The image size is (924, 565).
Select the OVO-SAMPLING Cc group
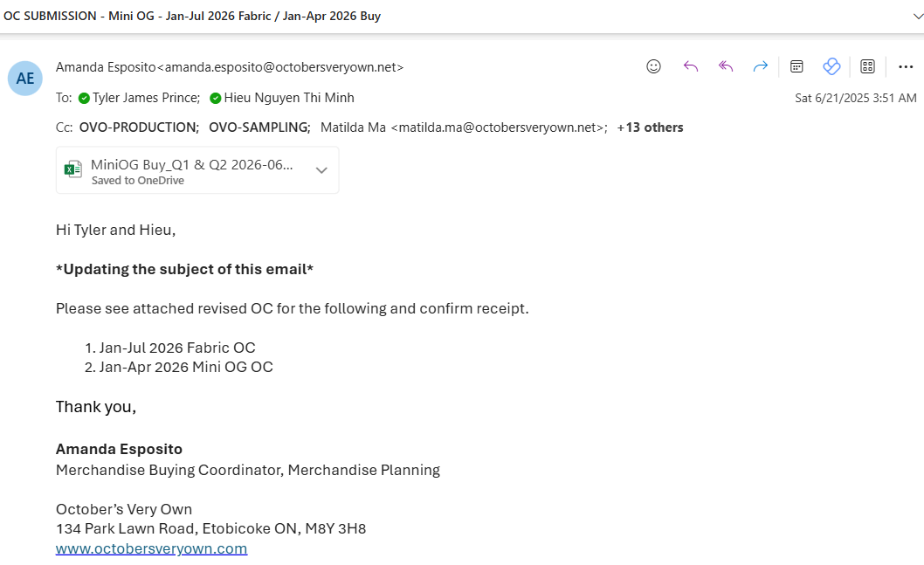click(x=259, y=127)
